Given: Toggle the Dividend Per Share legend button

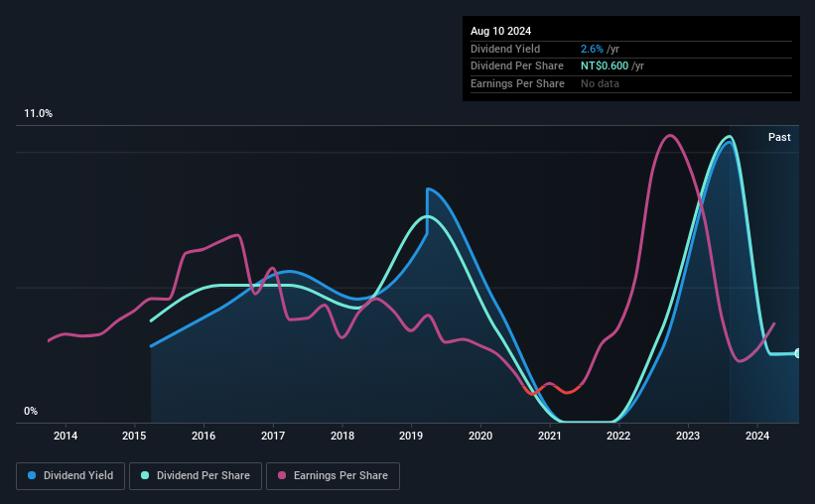Looking at the screenshot, I should tap(196, 476).
